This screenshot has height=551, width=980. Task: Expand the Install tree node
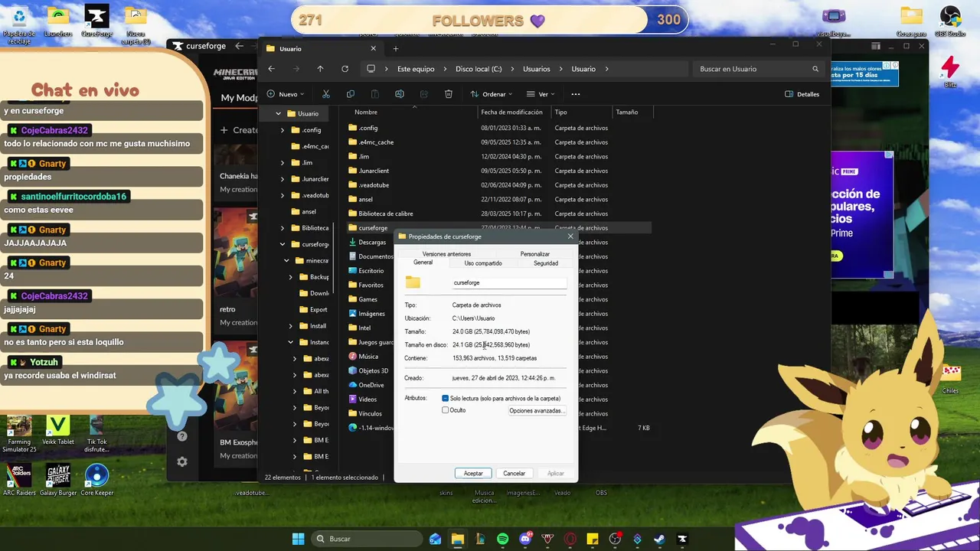point(291,326)
